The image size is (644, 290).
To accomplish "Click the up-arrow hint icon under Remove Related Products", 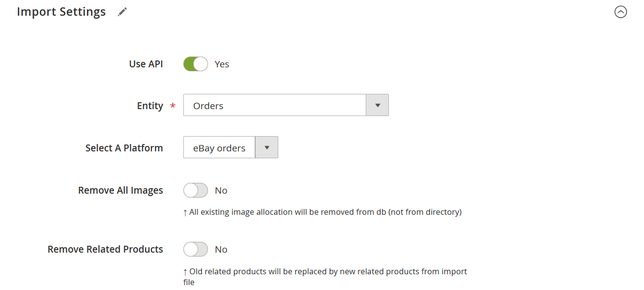I will [185, 271].
